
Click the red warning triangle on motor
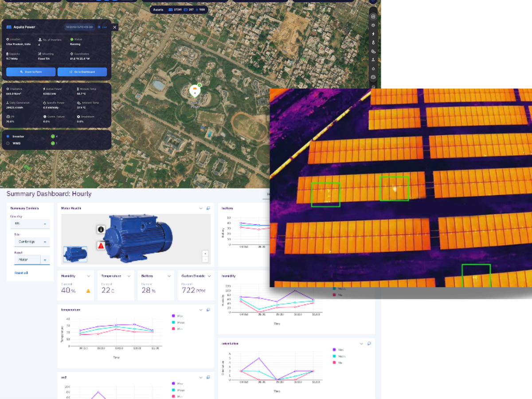tap(101, 245)
